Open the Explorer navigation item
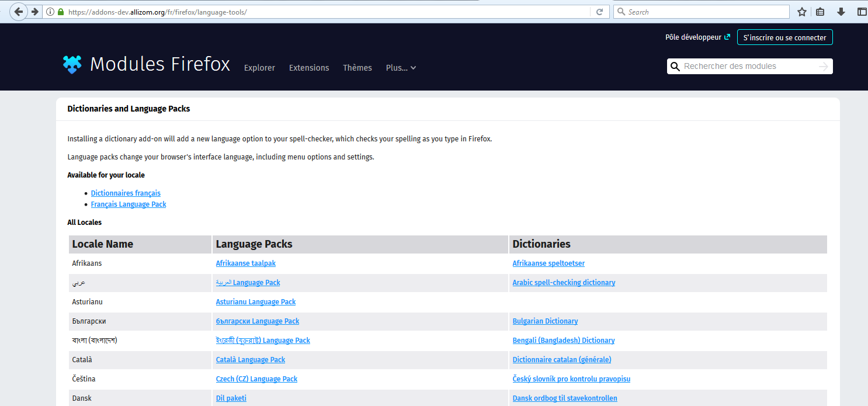This screenshot has height=406, width=868. point(259,68)
